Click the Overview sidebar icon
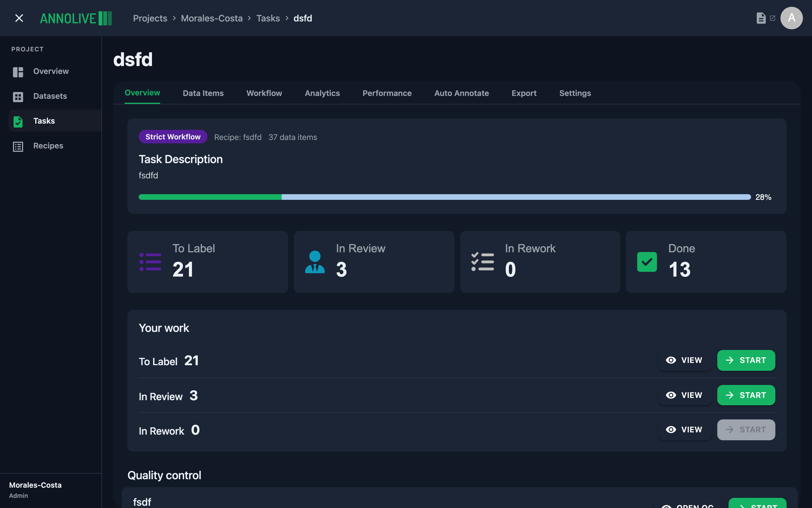812x508 pixels. pyautogui.click(x=18, y=72)
